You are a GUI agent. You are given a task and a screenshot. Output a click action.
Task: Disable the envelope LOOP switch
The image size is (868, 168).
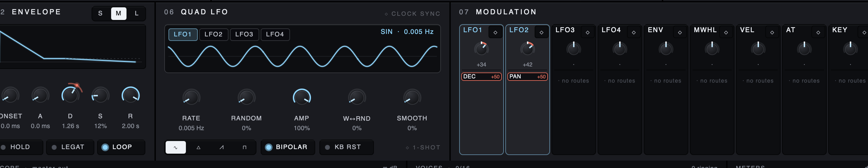(x=121, y=147)
